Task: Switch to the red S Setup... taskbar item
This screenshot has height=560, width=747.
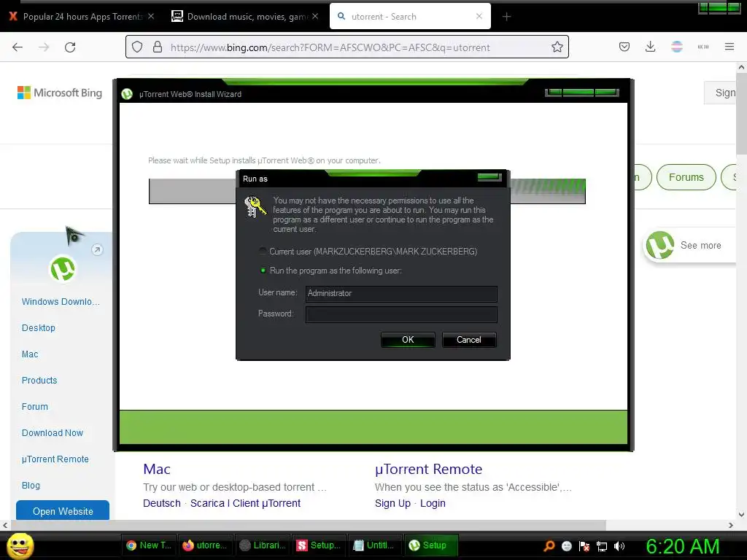Action: [x=320, y=545]
